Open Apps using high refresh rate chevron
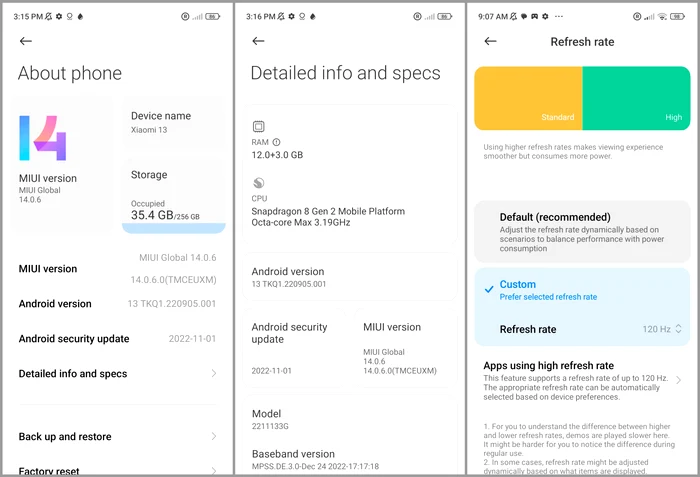Screen dimensions: 700x477 coord(679,381)
